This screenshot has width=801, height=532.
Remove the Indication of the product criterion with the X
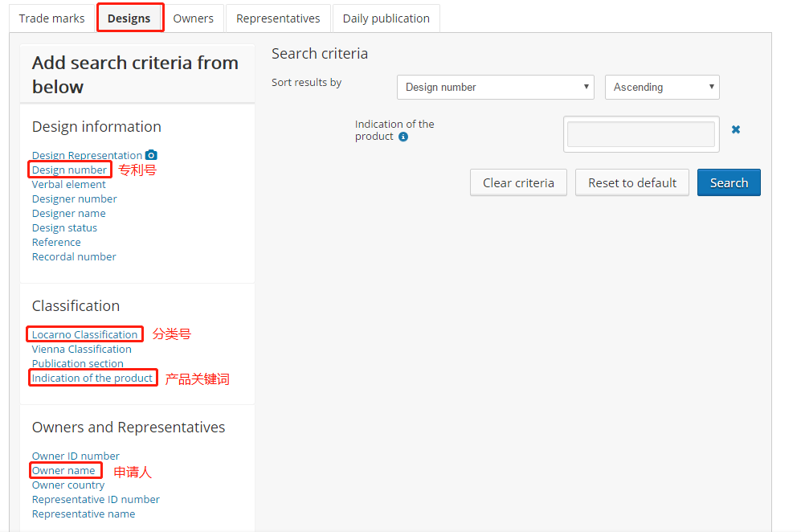click(735, 129)
